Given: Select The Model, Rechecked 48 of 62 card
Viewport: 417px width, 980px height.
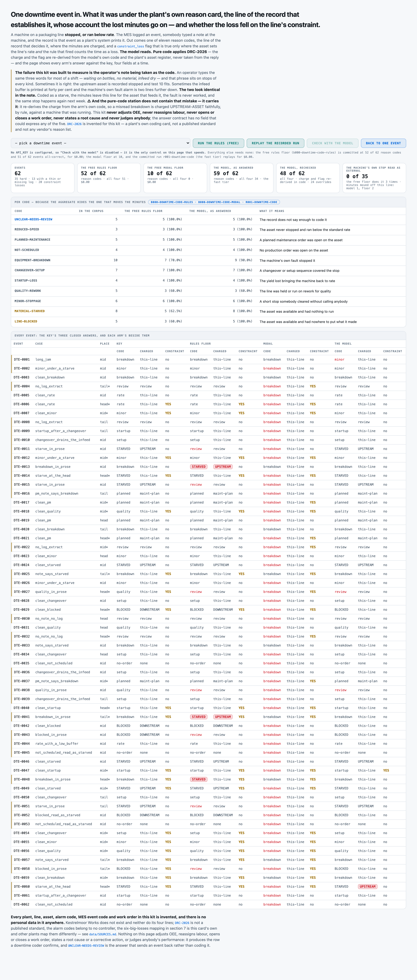Looking at the screenshot, I should click(308, 178).
